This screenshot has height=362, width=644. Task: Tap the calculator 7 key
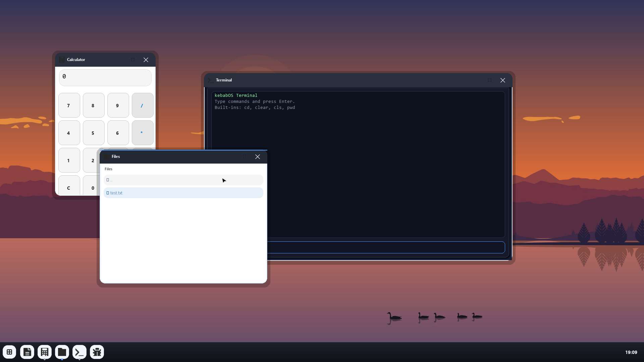click(x=69, y=105)
